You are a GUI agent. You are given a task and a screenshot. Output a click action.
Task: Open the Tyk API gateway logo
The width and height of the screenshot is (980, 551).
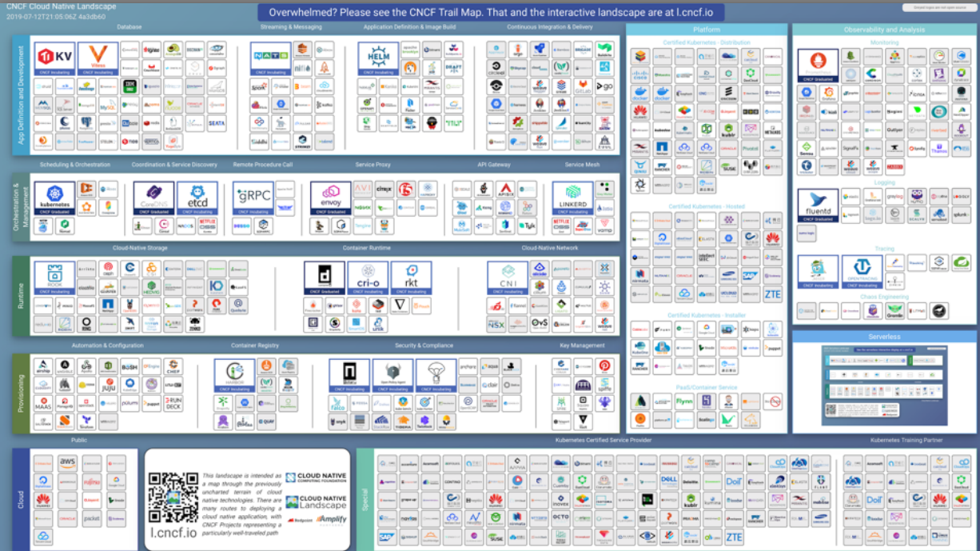click(x=527, y=226)
